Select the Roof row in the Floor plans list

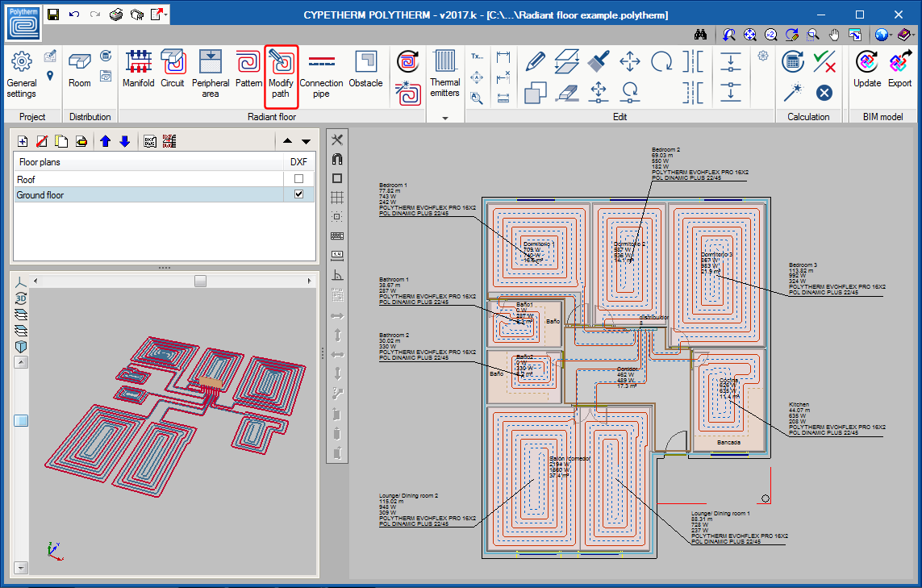pyautogui.click(x=97, y=178)
